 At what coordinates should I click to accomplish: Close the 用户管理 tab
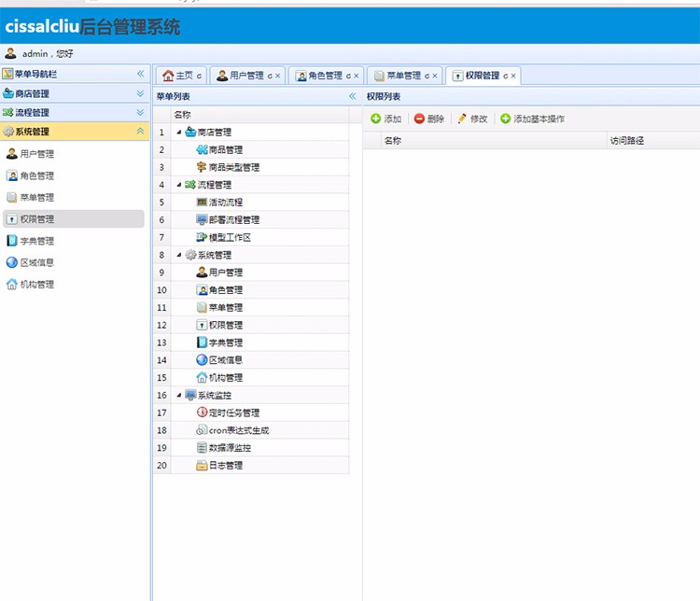tap(278, 77)
